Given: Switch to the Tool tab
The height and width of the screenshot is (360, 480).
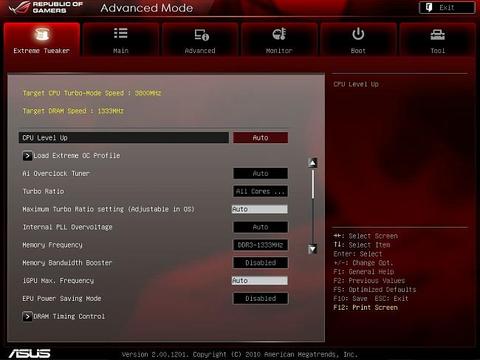Looking at the screenshot, I should pyautogui.click(x=437, y=39).
